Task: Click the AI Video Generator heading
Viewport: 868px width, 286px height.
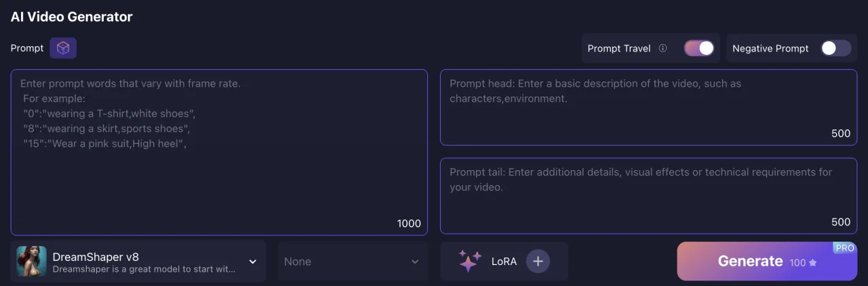Action: [71, 17]
